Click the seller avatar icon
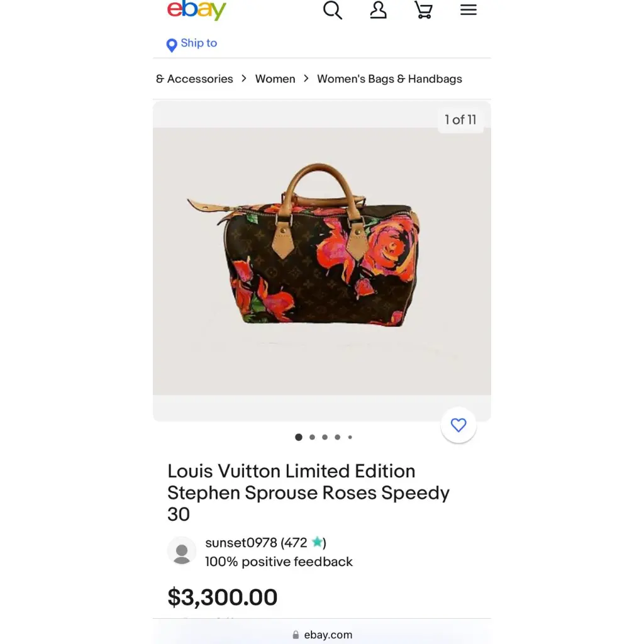This screenshot has height=644, width=644. tap(182, 551)
